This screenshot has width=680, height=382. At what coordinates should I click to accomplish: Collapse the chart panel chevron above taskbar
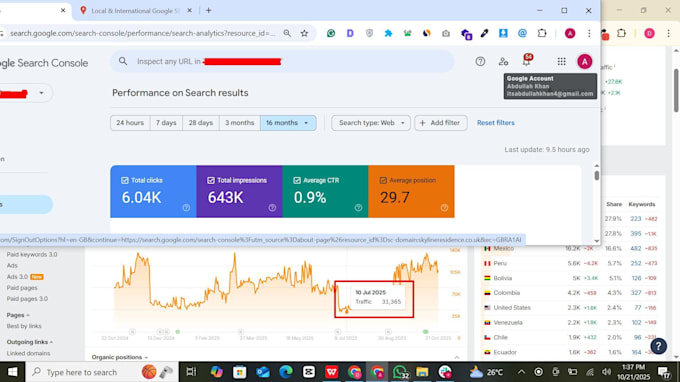pyautogui.click(x=457, y=357)
